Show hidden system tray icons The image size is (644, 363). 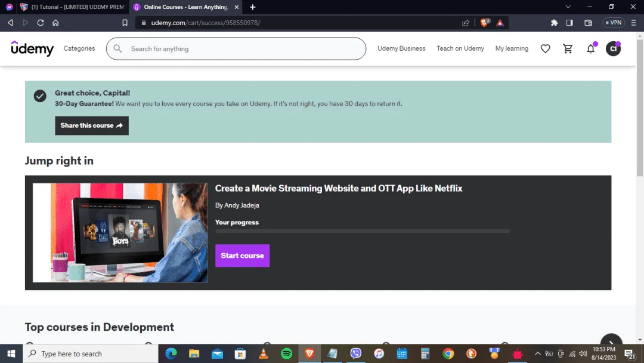point(537,353)
